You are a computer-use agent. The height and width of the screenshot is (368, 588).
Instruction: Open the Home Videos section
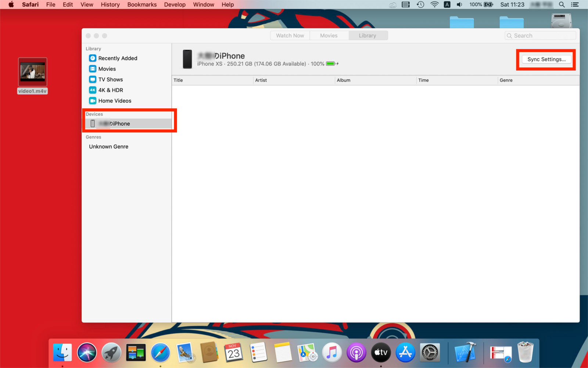pos(114,101)
